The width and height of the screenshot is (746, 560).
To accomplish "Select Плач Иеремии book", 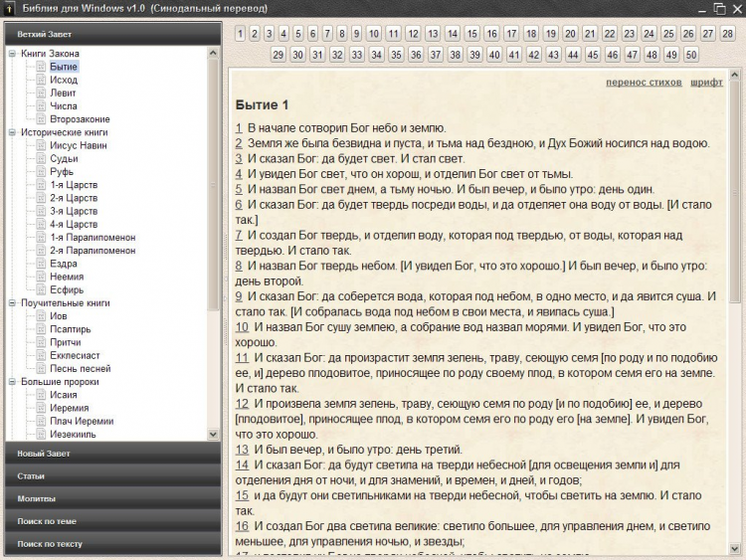I will click(x=82, y=421).
